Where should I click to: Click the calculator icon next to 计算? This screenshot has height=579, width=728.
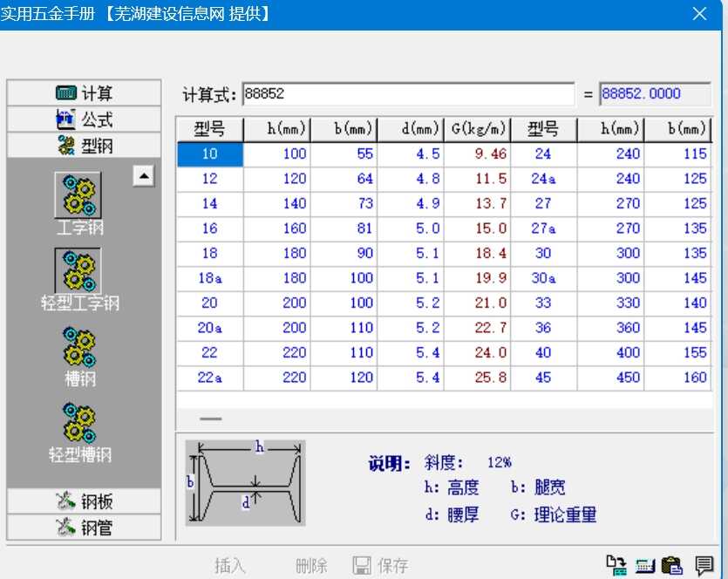(x=65, y=92)
